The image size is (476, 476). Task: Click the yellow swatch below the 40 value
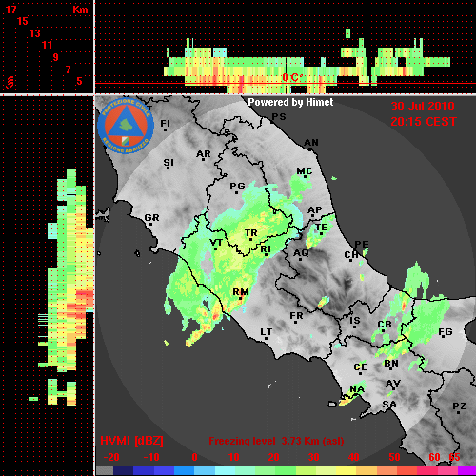click(346, 471)
